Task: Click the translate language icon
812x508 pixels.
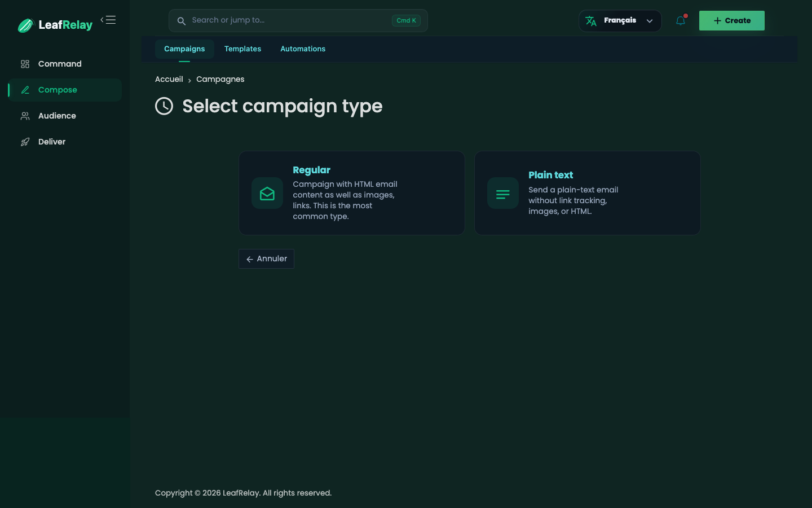Action: click(x=591, y=21)
